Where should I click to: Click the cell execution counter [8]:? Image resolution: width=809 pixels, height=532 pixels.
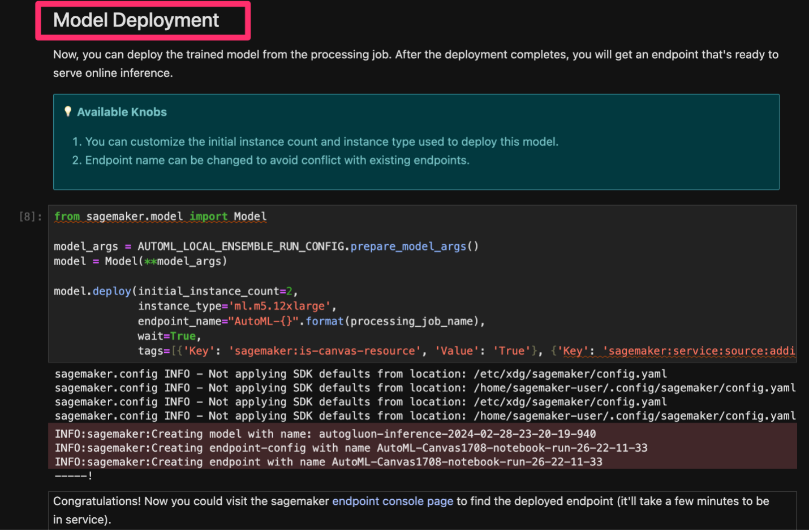tap(31, 217)
